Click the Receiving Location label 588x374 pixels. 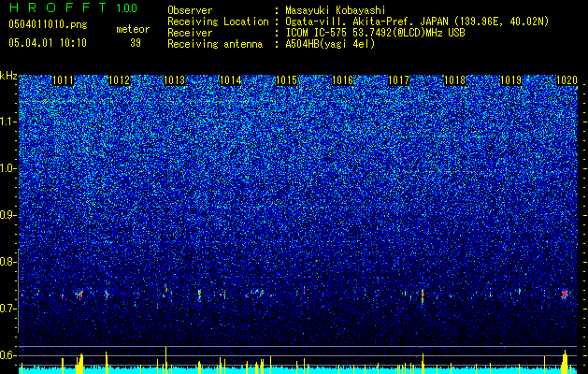pos(218,22)
